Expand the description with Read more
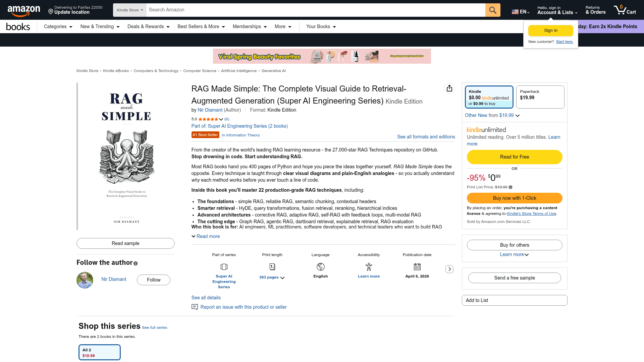 click(206, 236)
